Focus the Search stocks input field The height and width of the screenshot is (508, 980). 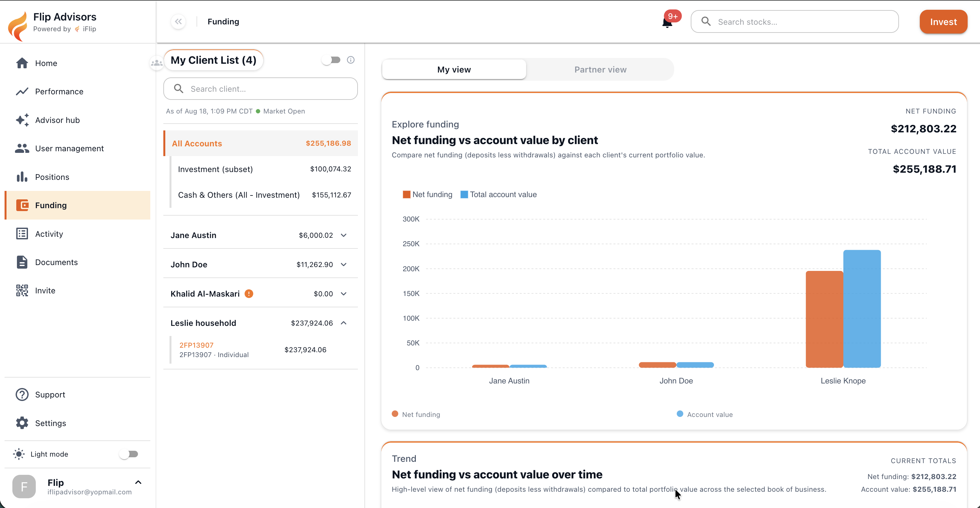(x=795, y=22)
